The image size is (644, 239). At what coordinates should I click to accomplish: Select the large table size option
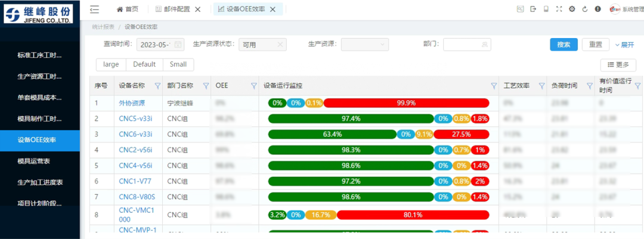tap(111, 64)
